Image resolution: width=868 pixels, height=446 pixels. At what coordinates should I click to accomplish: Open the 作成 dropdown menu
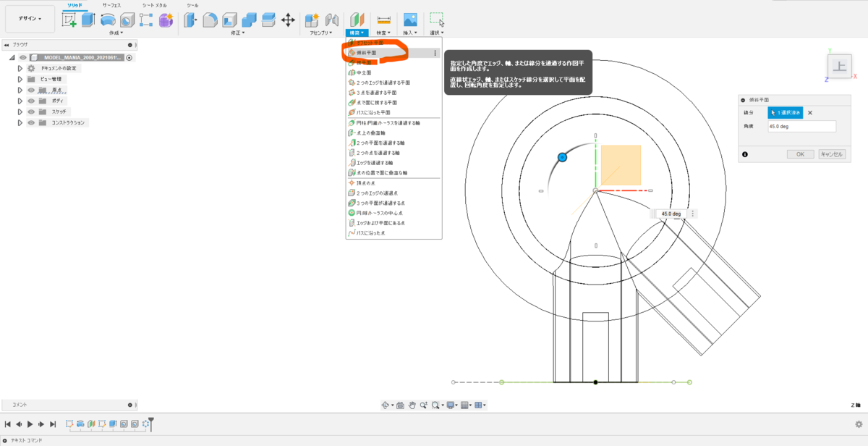click(x=116, y=33)
